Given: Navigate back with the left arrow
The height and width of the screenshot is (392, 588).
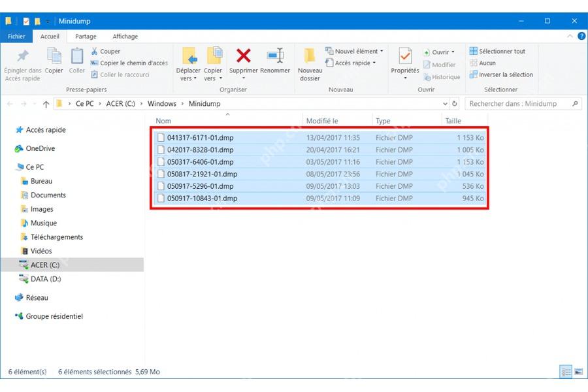Looking at the screenshot, I should click(10, 104).
